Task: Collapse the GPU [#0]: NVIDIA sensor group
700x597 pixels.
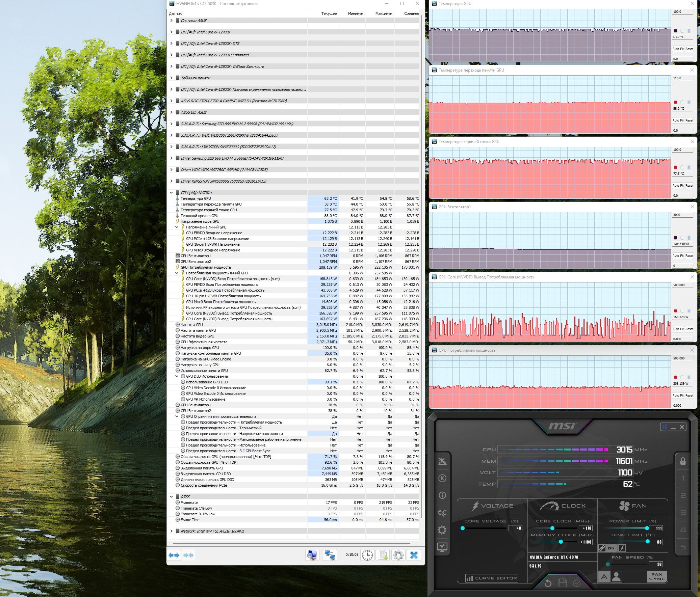Action: 171,192
